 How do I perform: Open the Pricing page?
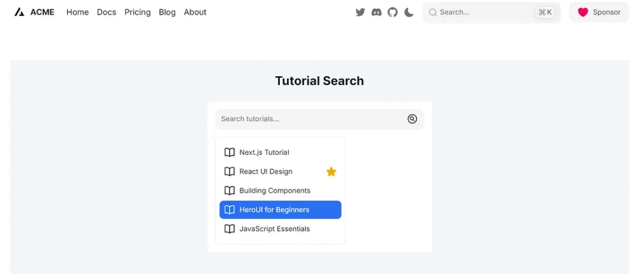click(137, 12)
